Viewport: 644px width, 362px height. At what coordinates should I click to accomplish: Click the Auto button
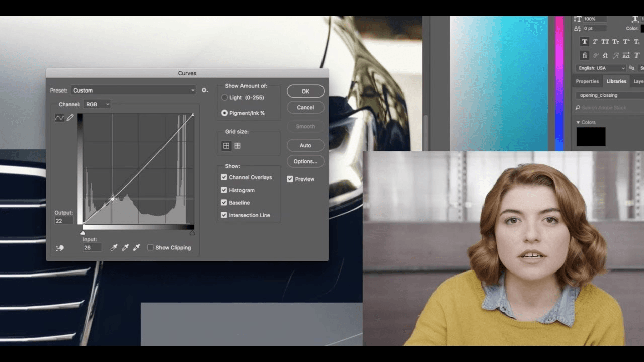pos(305,145)
